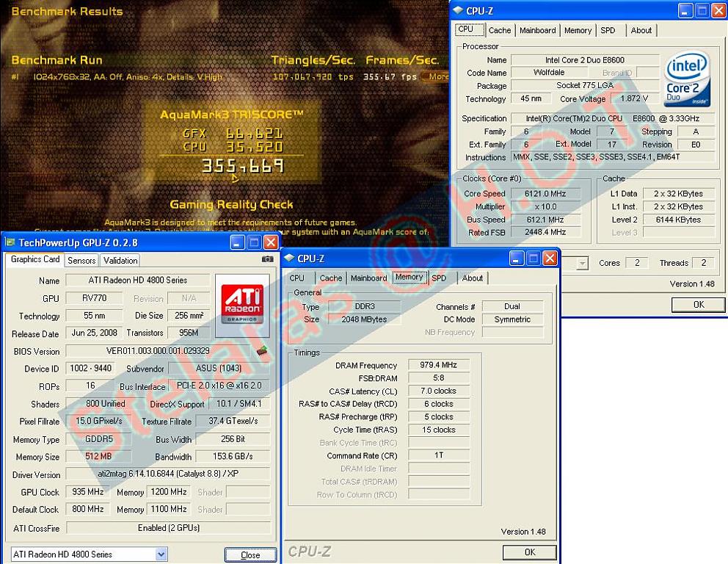The width and height of the screenshot is (728, 564).
Task: Click the Rated FSB value "2448.4 MHz"
Action: click(x=545, y=232)
